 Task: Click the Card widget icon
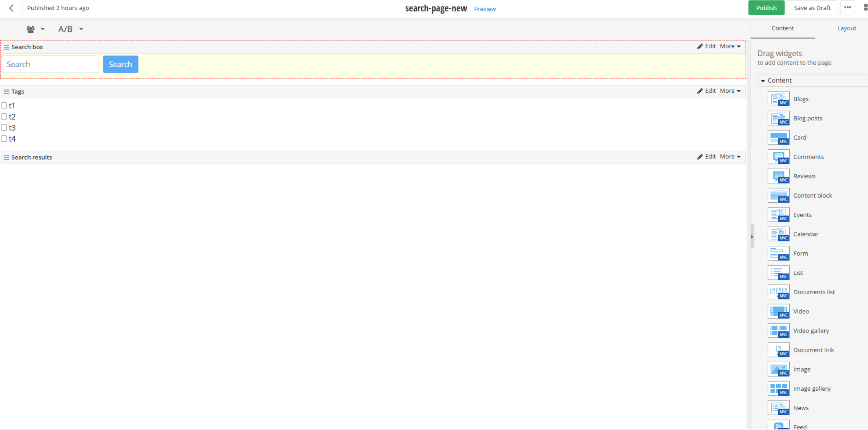pos(778,138)
